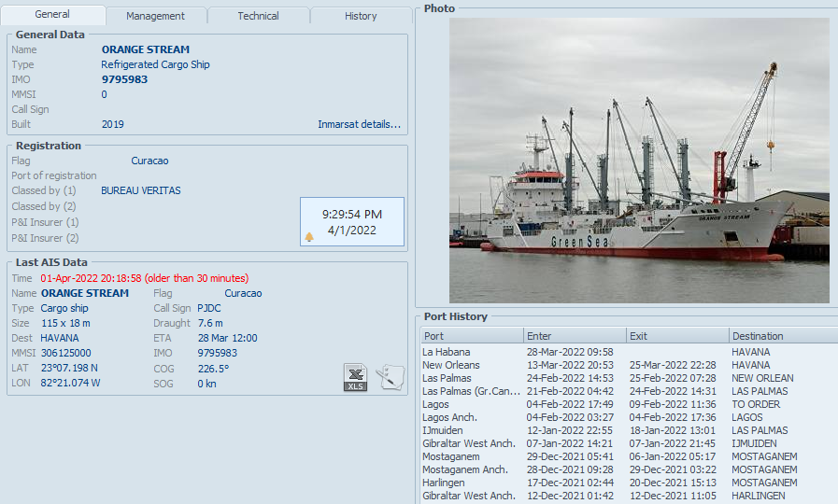Select the AIS type Cargo ship
Viewport: 838px width, 504px height.
tap(64, 308)
